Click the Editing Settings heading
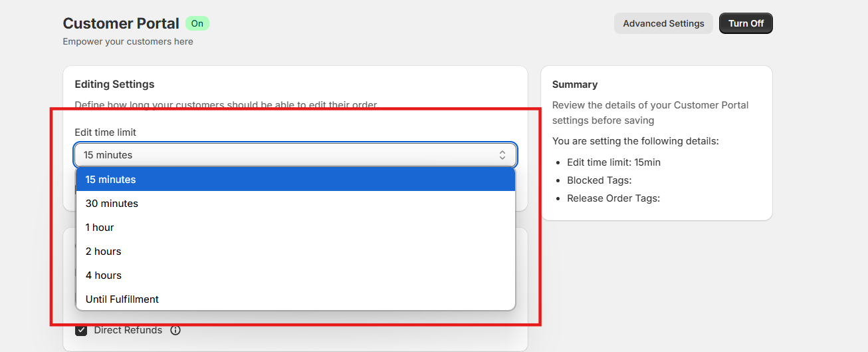 114,85
